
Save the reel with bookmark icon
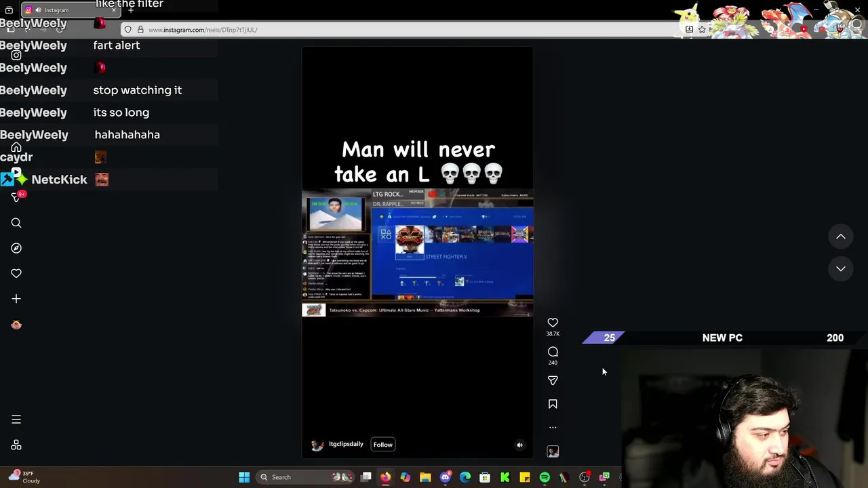click(x=553, y=404)
